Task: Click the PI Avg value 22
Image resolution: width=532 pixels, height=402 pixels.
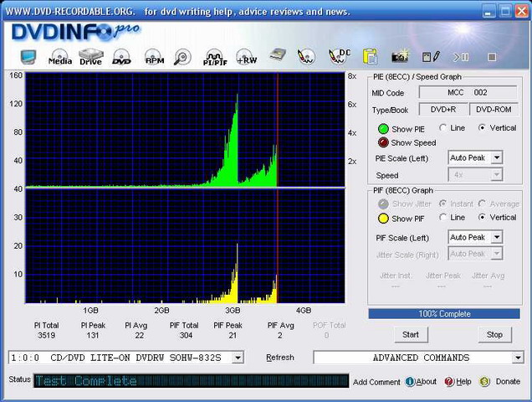Action: pos(140,335)
